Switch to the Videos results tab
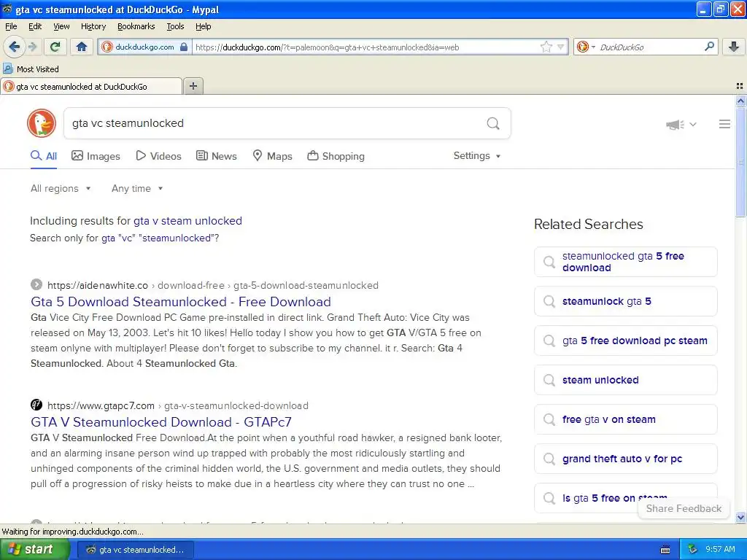Screen dimensions: 747x560 [158, 156]
